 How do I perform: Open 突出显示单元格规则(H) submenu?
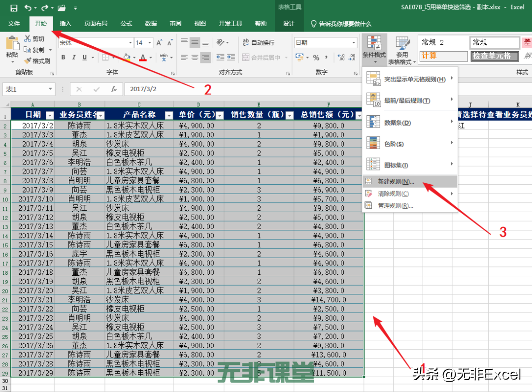click(410, 79)
